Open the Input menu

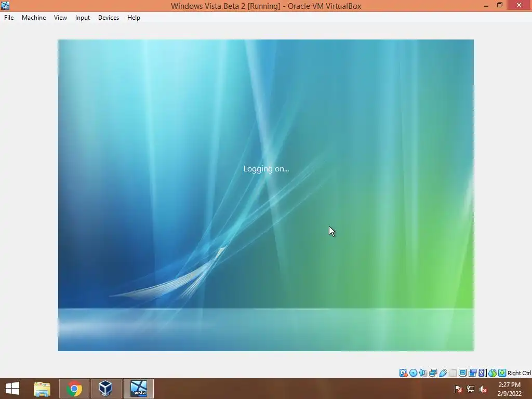(83, 18)
